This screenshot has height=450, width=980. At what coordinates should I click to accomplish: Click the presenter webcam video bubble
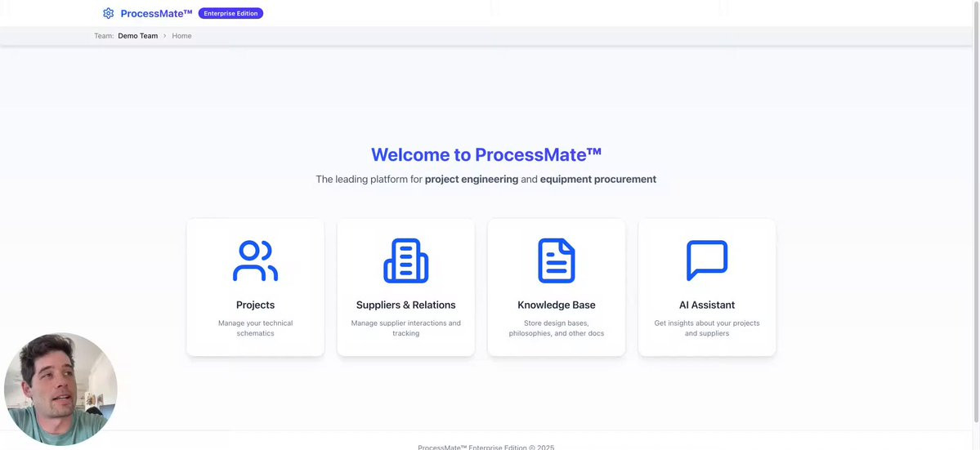[60, 389]
